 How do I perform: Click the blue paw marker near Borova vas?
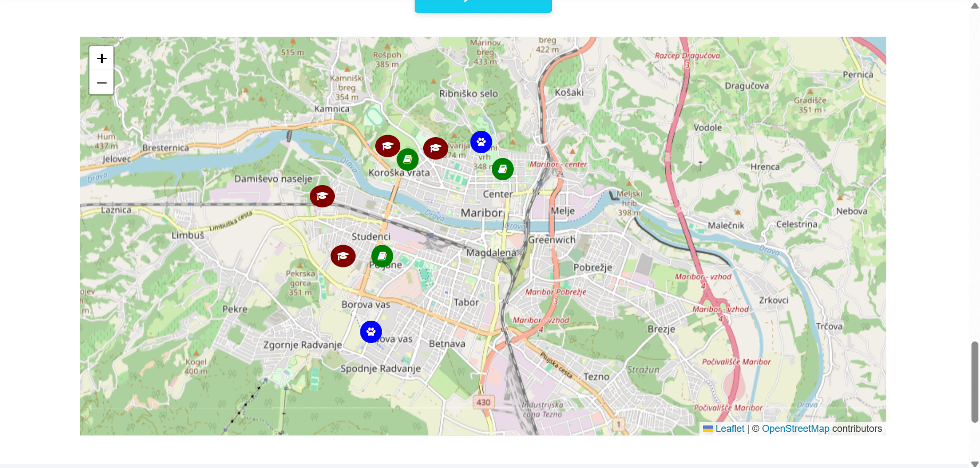click(x=371, y=332)
